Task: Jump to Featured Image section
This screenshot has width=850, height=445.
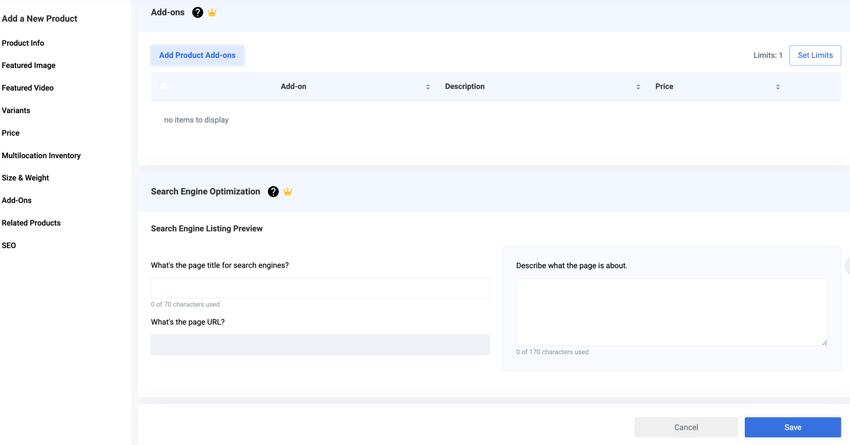Action: (x=29, y=65)
